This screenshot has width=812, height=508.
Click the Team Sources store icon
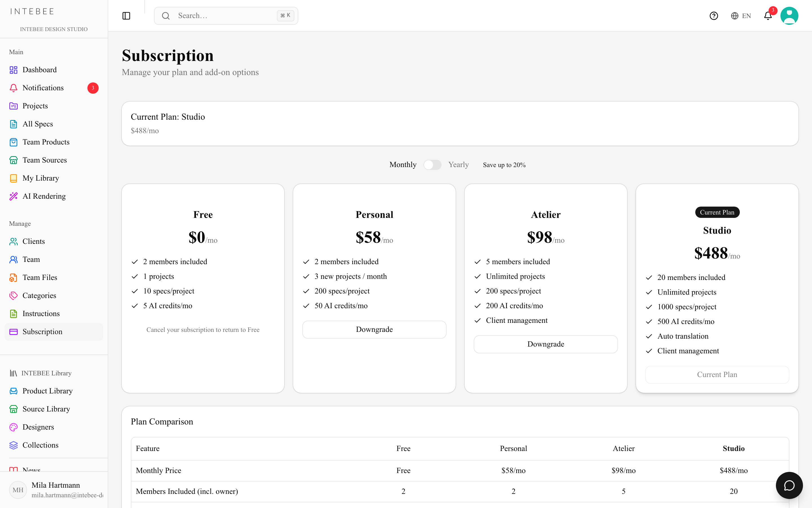pos(14,160)
